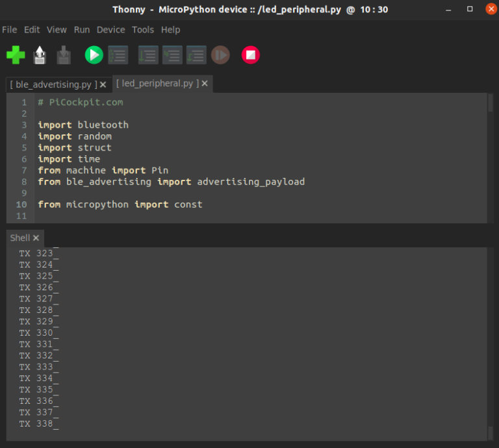Click the Resume debugging icon
Image resolution: width=499 pixels, height=448 pixels.
(221, 55)
